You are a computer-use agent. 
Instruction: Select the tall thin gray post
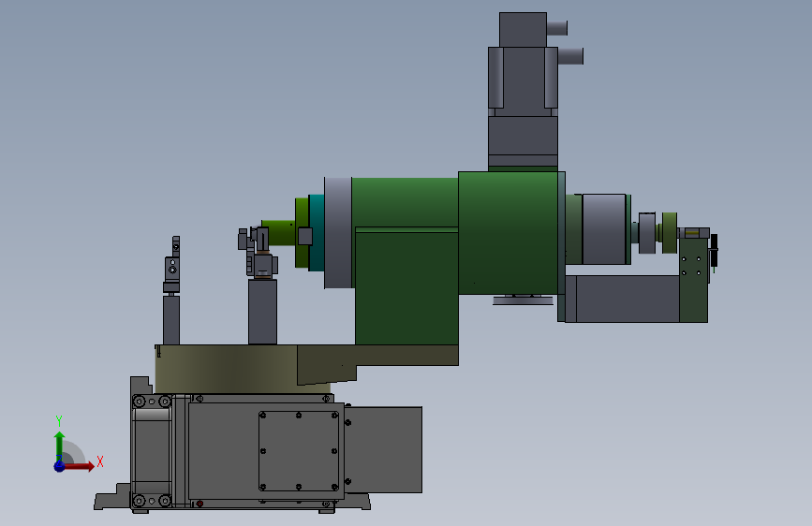point(171,319)
